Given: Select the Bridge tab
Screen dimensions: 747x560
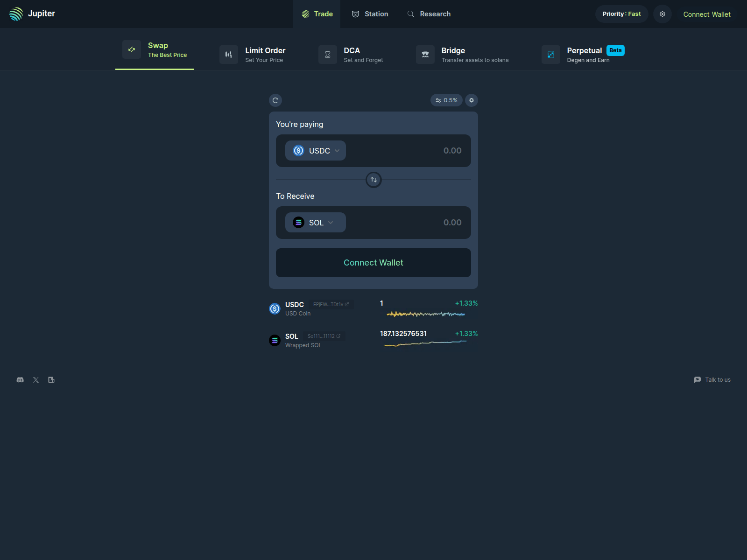Looking at the screenshot, I should click(x=462, y=55).
